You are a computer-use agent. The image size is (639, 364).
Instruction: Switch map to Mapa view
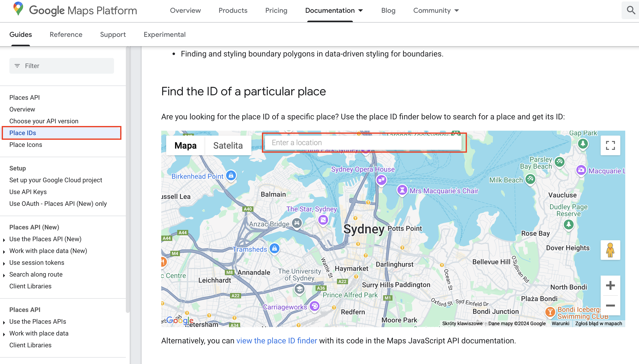[185, 145]
